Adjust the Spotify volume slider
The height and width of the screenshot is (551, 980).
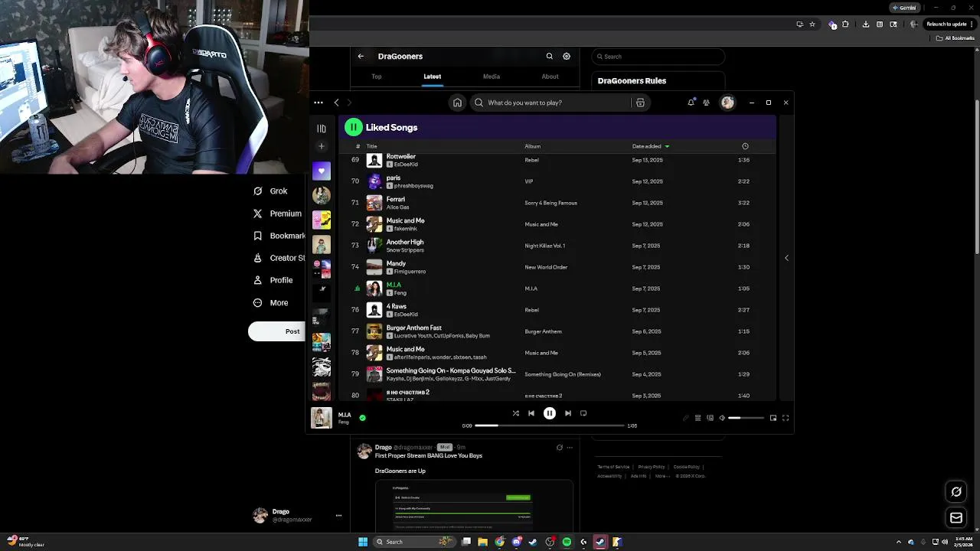746,418
